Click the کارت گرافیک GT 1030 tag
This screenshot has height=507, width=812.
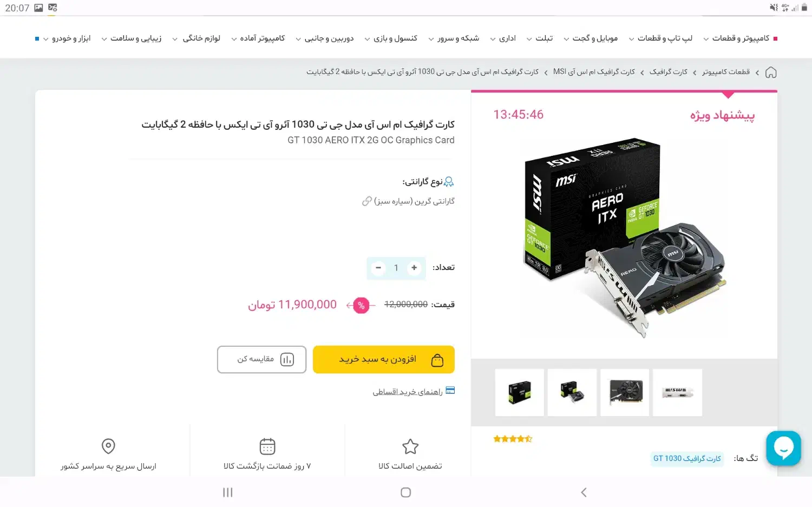[687, 459]
